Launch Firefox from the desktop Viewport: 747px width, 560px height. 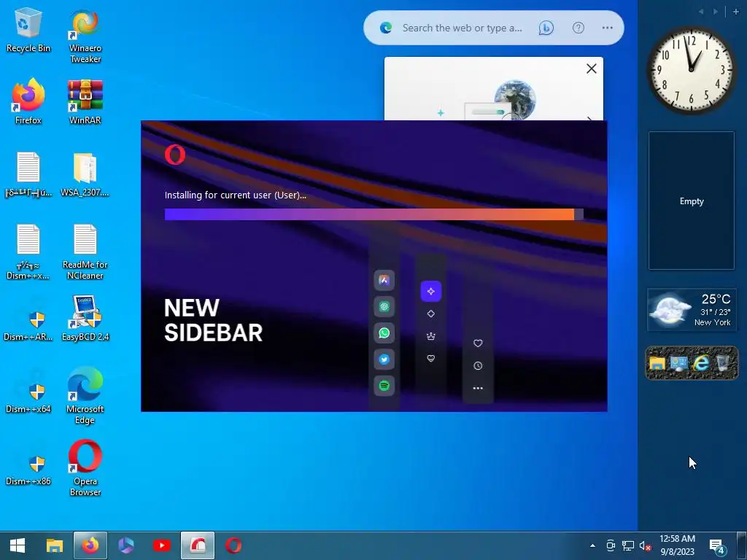(28, 102)
